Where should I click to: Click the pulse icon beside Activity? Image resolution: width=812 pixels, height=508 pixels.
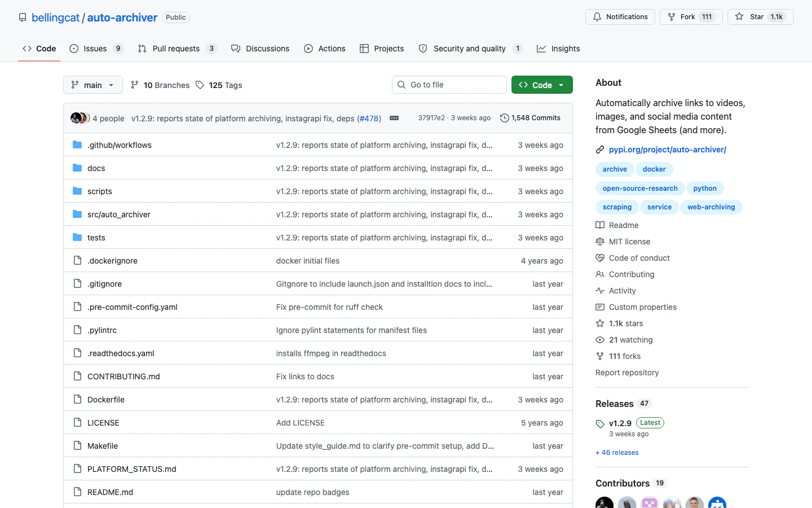[x=600, y=291]
